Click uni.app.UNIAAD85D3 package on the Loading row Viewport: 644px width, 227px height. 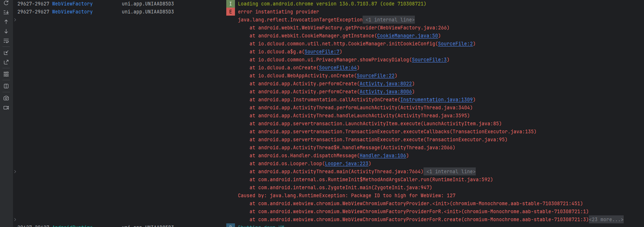click(148, 4)
